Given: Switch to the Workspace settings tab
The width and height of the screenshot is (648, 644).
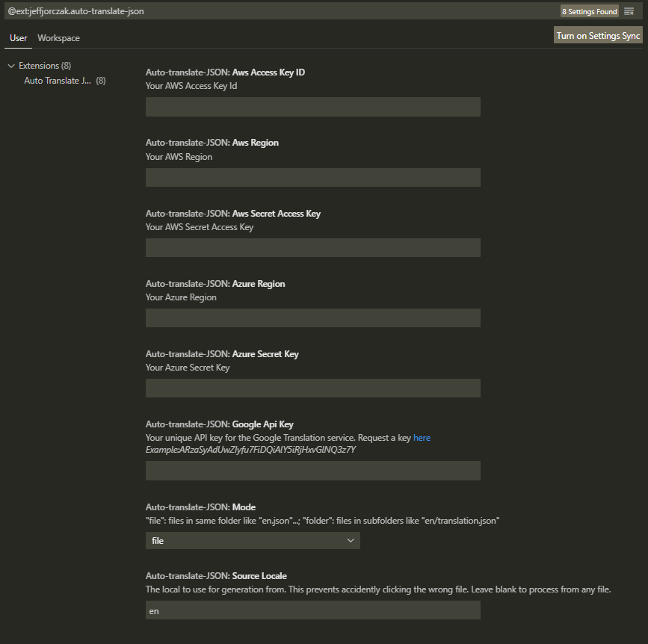Looking at the screenshot, I should point(59,38).
